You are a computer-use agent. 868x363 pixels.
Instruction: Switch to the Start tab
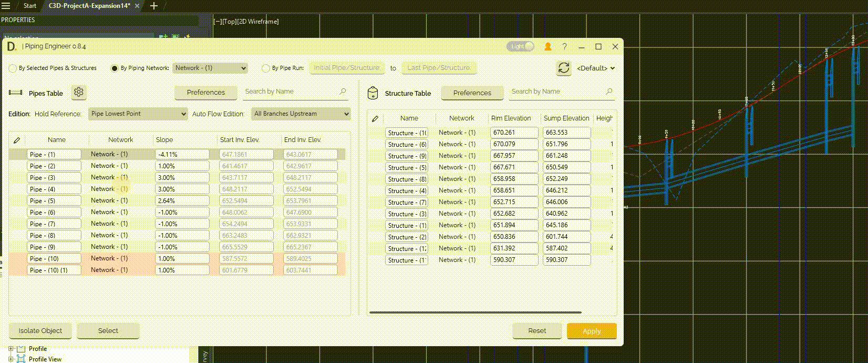point(30,6)
